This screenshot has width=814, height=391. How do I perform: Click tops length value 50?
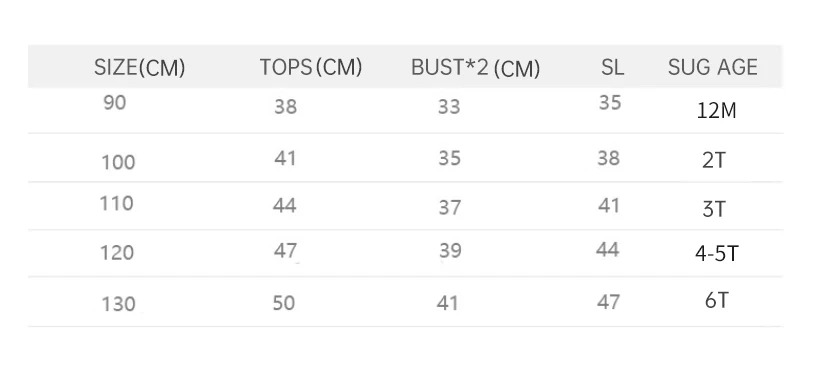284,303
